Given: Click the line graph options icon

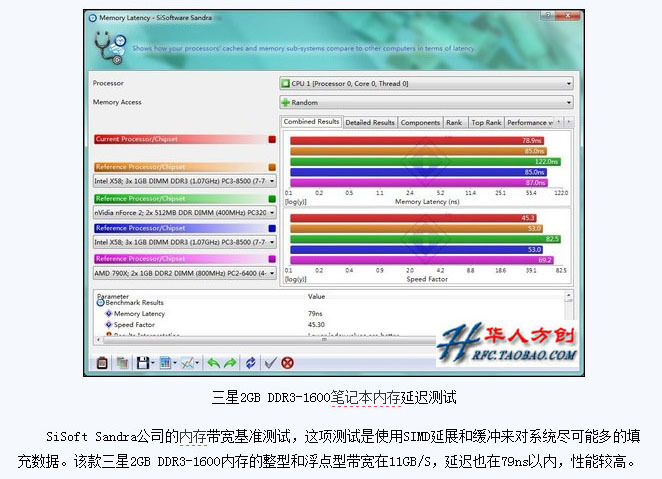Looking at the screenshot, I should (187, 363).
